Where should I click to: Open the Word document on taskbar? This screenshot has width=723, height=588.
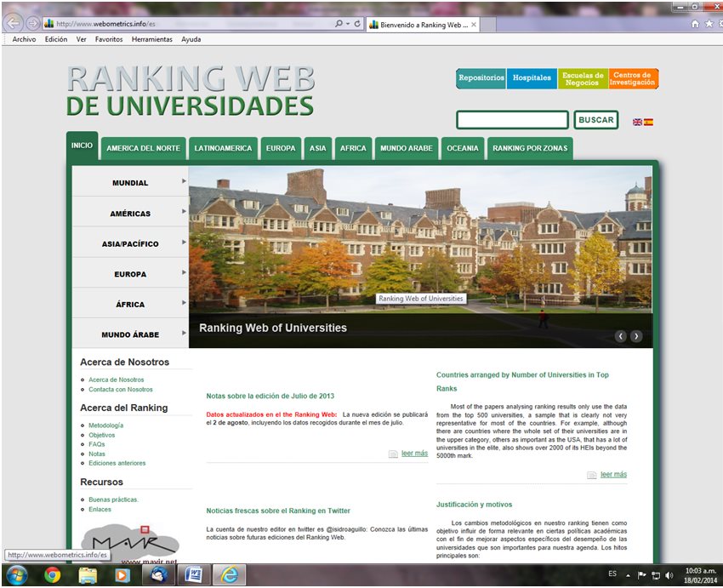tap(193, 575)
